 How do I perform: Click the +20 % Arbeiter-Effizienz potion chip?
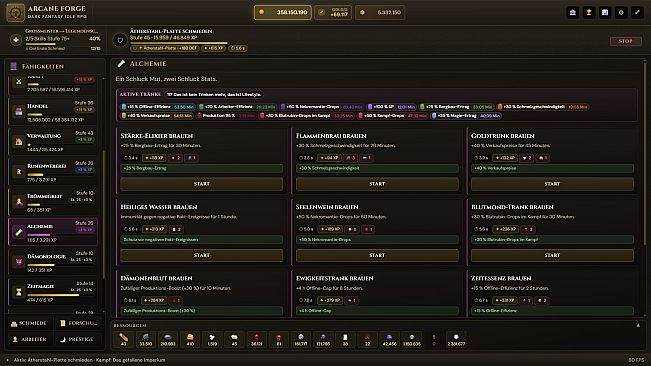237,107
